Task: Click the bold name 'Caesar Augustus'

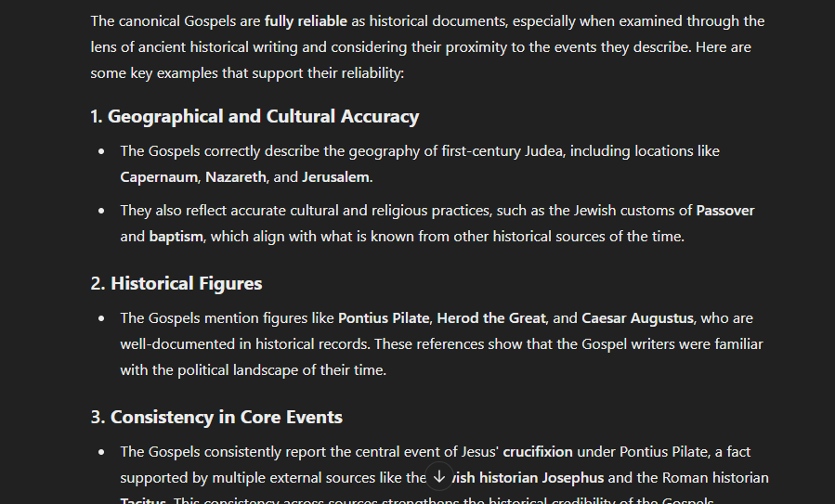Action: pos(637,318)
